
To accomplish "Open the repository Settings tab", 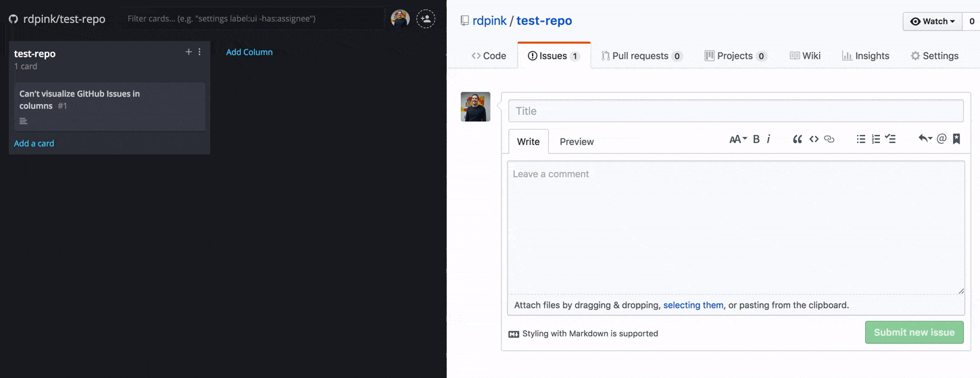I will tap(935, 56).
